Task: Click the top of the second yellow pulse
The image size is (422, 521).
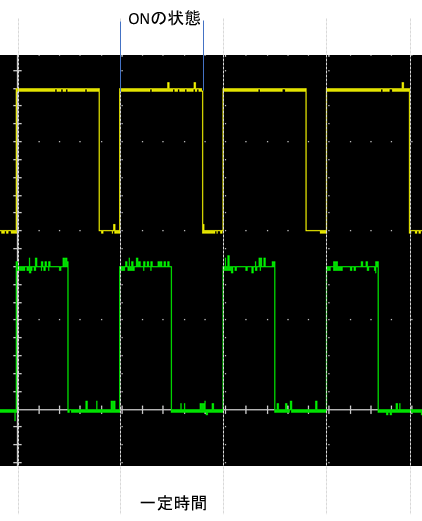Action: pyautogui.click(x=161, y=90)
